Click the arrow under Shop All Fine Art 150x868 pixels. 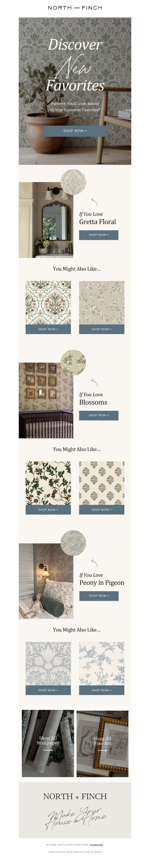(102, 750)
